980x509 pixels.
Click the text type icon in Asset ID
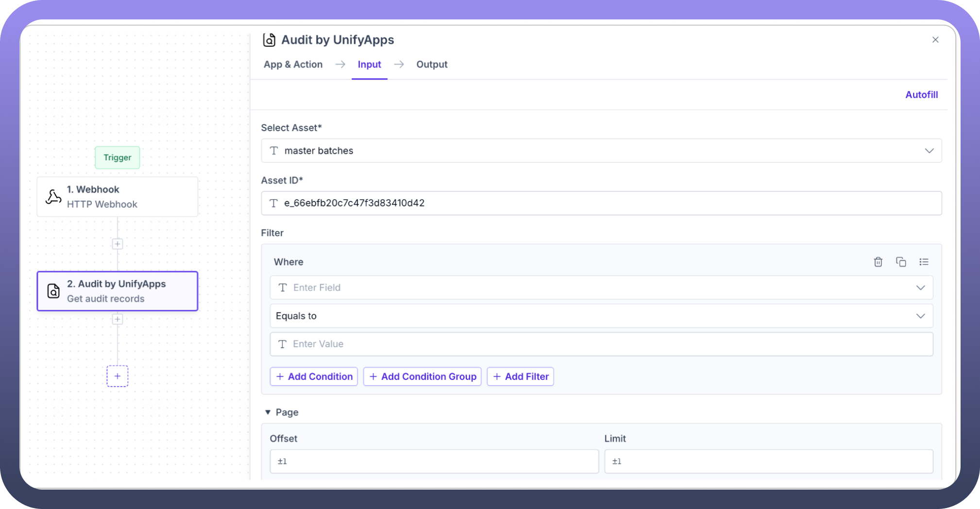point(274,203)
